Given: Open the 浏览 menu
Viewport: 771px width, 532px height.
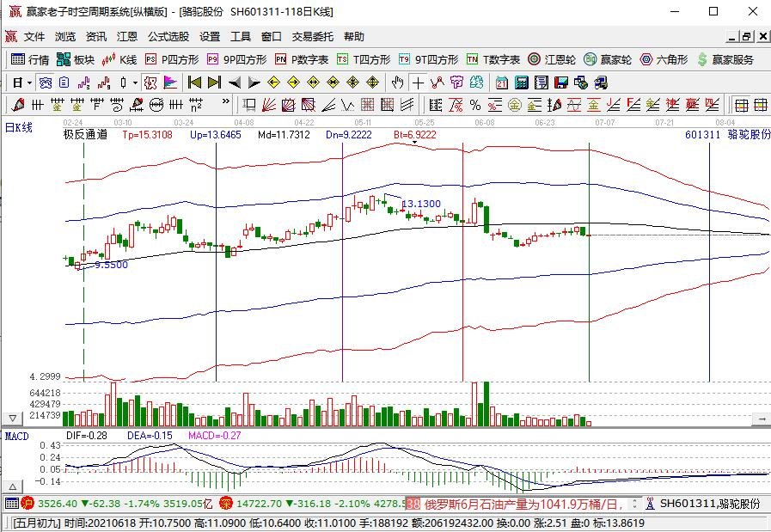Looking at the screenshot, I should pyautogui.click(x=65, y=36).
